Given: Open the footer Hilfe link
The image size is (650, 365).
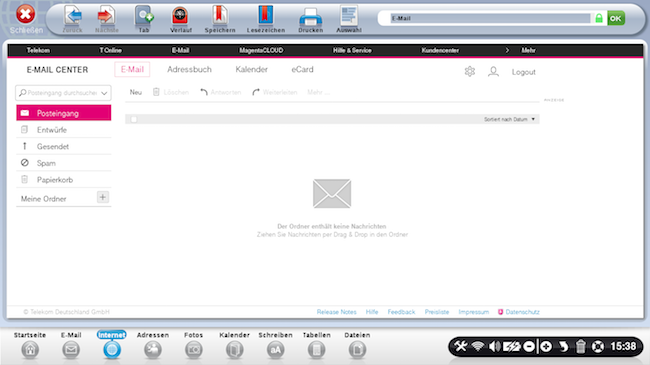Looking at the screenshot, I should coord(372,312).
